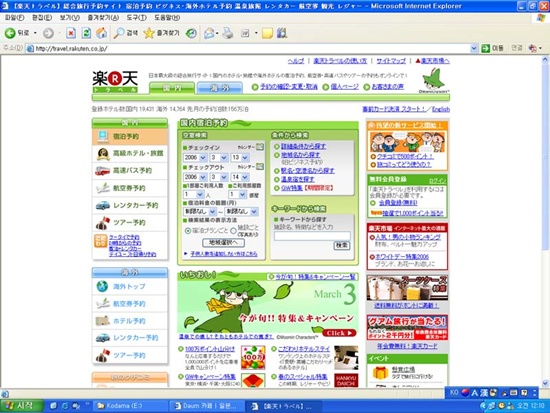The height and width of the screenshot is (413, 550).
Task: Open the ツアー予約 domestic sidebar item
Action: 130,222
